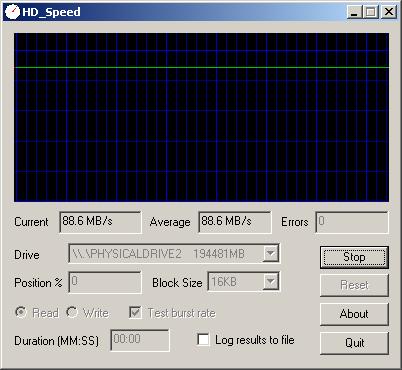Open the About dialog
This screenshot has width=402, height=370.
pos(354,314)
